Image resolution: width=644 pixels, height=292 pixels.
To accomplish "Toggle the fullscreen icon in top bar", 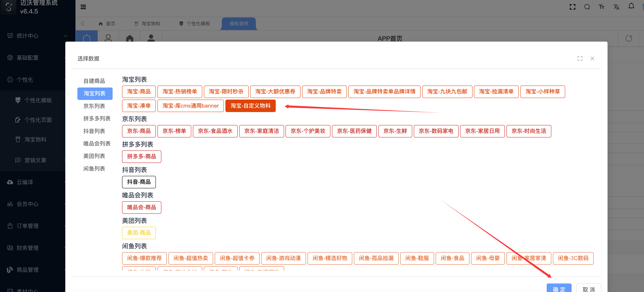I will click(572, 7).
